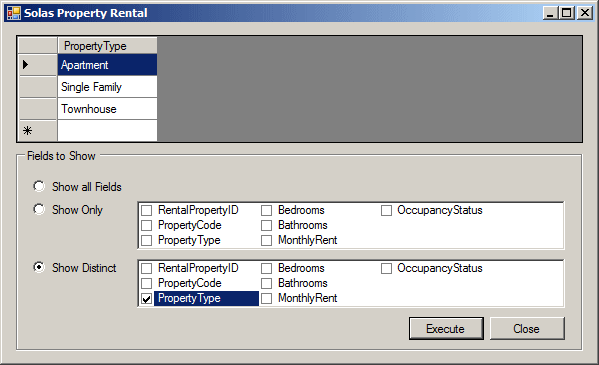The height and width of the screenshot is (365, 599).
Task: Minimize the Solas Property Rental window
Action: click(550, 13)
